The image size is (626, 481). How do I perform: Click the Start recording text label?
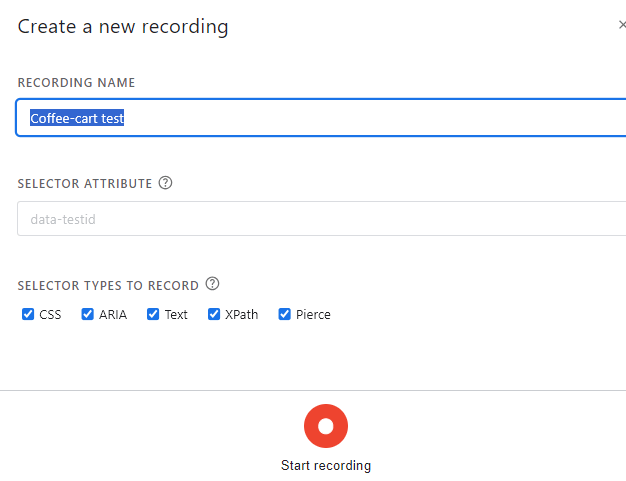tap(326, 465)
